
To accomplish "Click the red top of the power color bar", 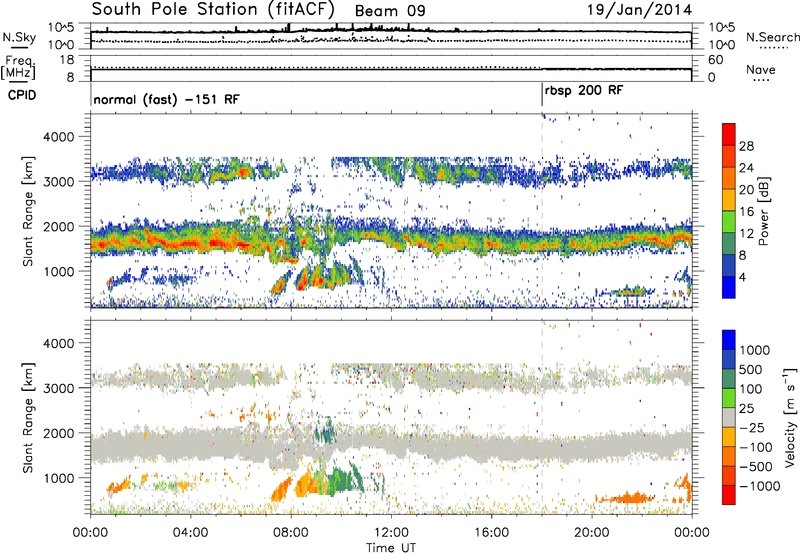I will click(x=729, y=134).
